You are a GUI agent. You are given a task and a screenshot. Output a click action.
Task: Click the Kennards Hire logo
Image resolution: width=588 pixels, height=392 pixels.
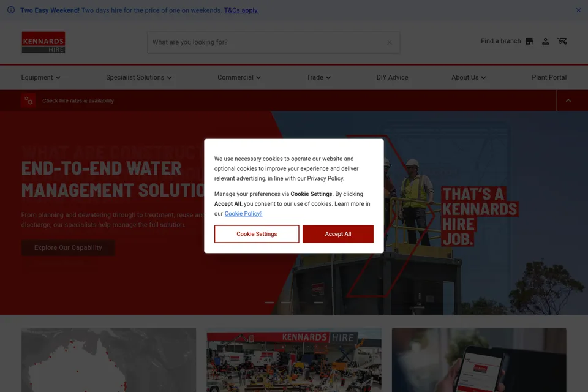pos(43,42)
